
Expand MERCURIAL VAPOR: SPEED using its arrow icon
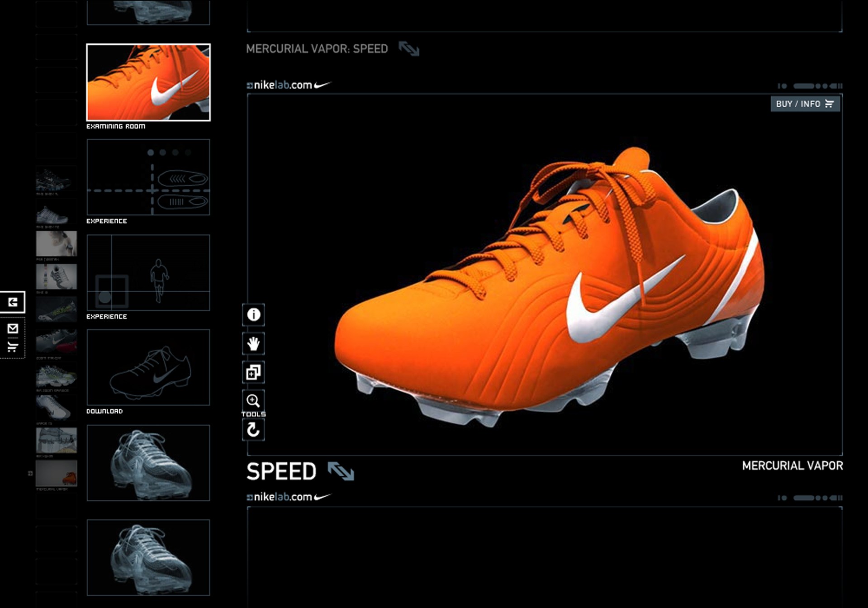pyautogui.click(x=409, y=47)
